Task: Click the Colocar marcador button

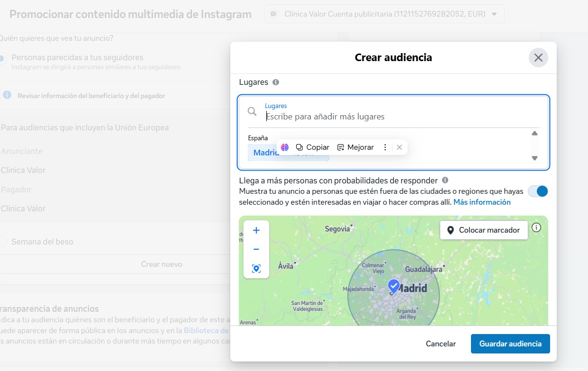Action: pyautogui.click(x=484, y=230)
